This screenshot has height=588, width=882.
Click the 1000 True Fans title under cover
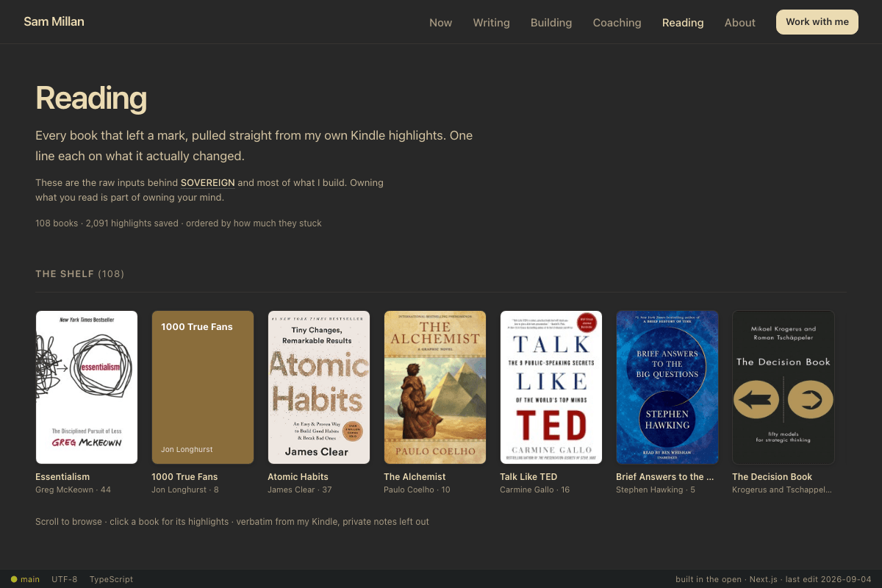(x=184, y=477)
